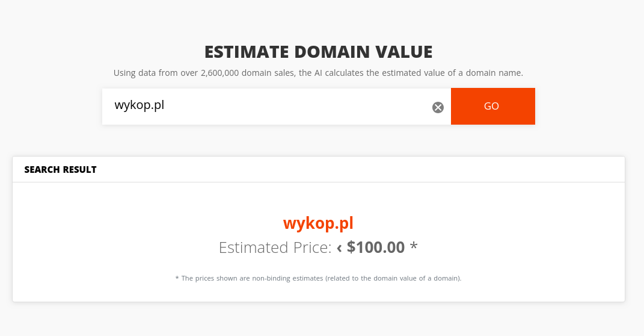This screenshot has width=644, height=336.
Task: Click the SEARCH RESULT panel header
Action: point(60,170)
